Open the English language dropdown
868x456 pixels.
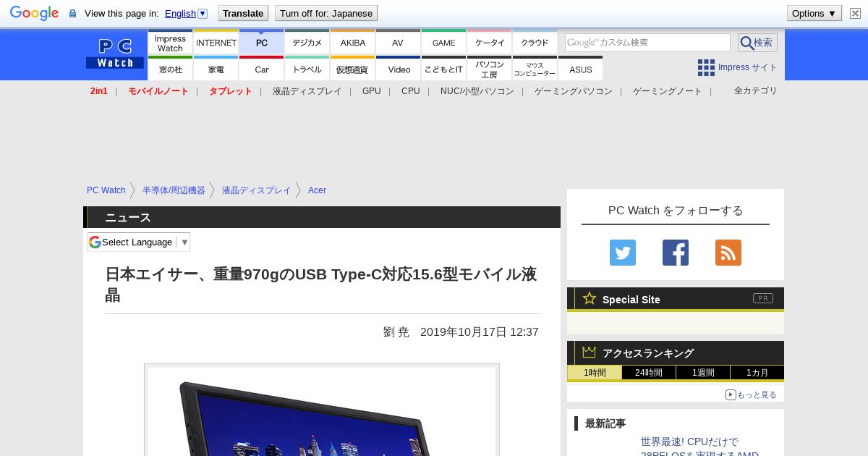[186, 13]
